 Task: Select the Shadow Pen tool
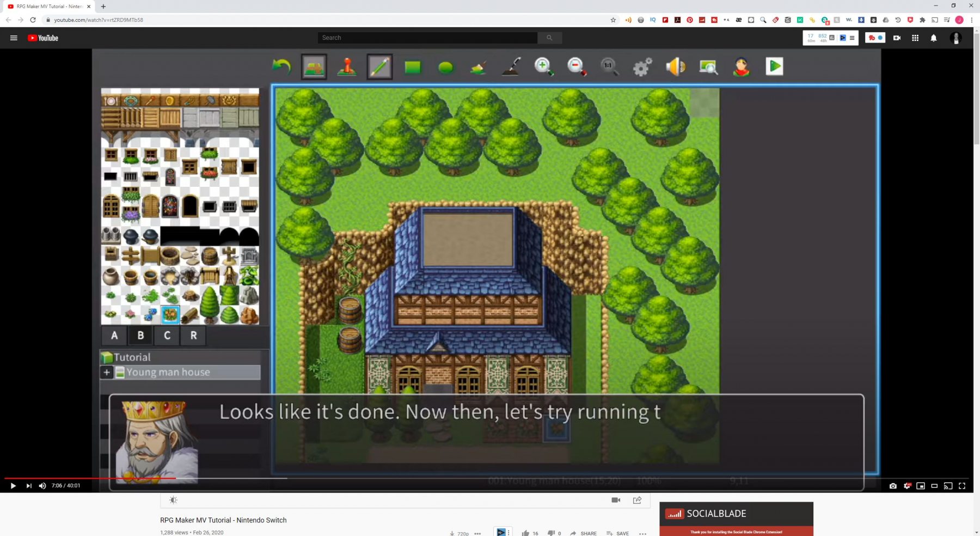tap(511, 67)
